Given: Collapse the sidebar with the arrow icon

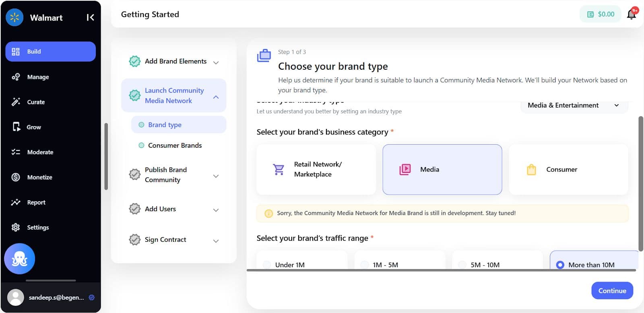Looking at the screenshot, I should tap(90, 17).
